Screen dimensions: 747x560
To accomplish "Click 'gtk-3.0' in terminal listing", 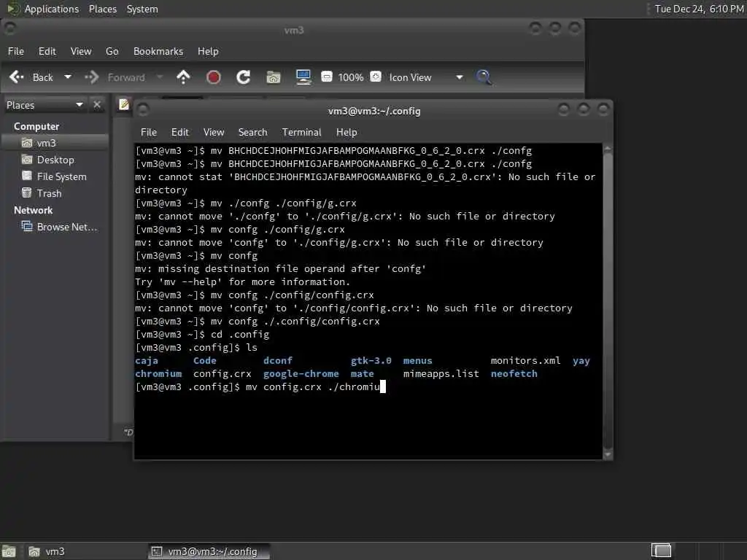I will coord(371,360).
